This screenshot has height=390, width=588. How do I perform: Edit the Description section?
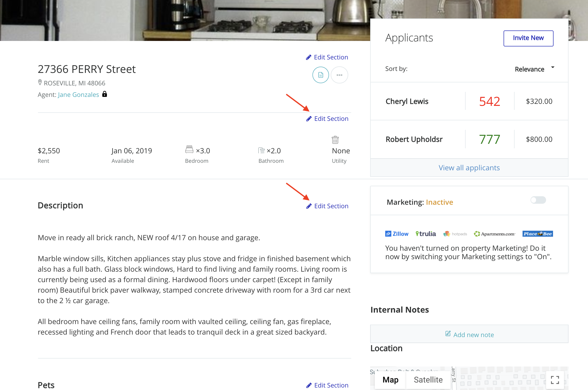tap(327, 206)
